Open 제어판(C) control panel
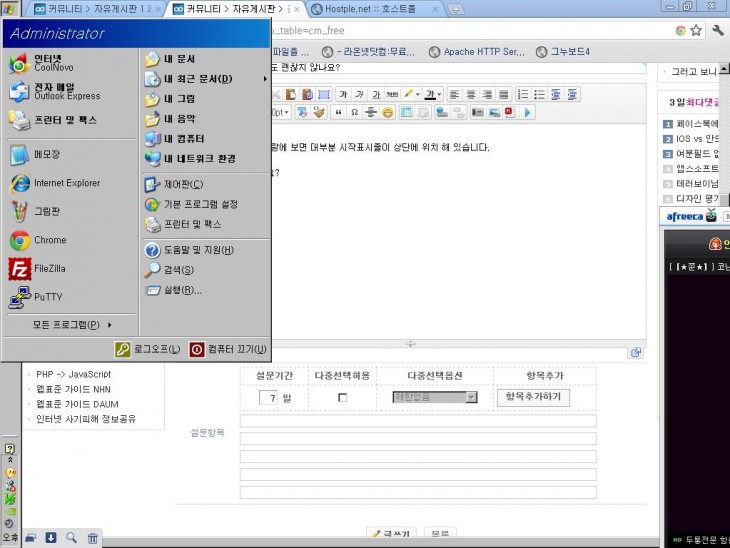Image resolution: width=730 pixels, height=548 pixels. click(x=174, y=184)
